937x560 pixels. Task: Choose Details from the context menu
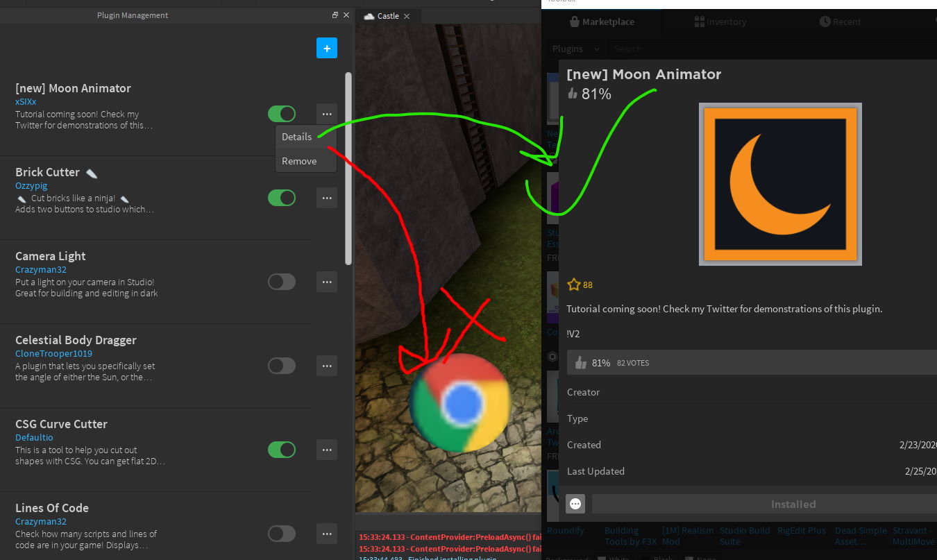pyautogui.click(x=297, y=137)
